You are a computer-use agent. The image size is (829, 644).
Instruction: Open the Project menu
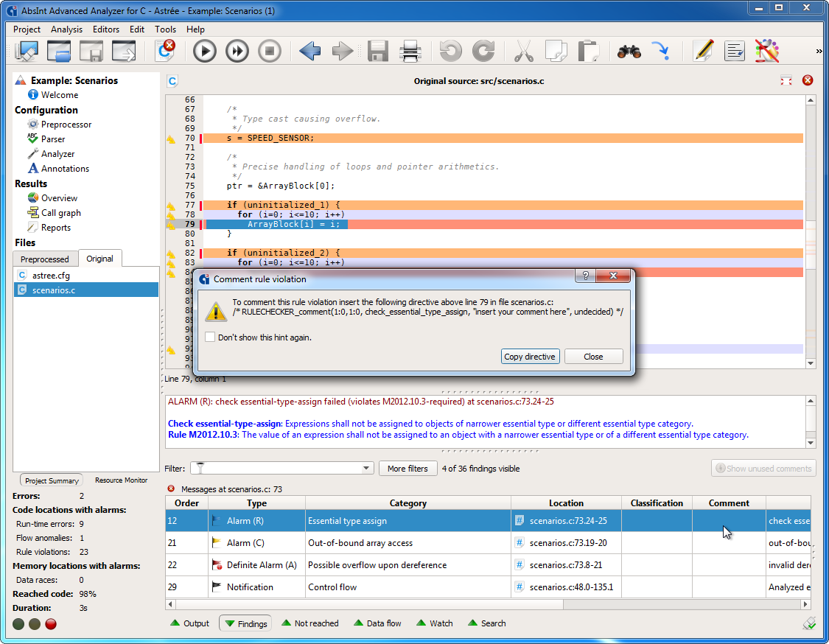tap(27, 29)
